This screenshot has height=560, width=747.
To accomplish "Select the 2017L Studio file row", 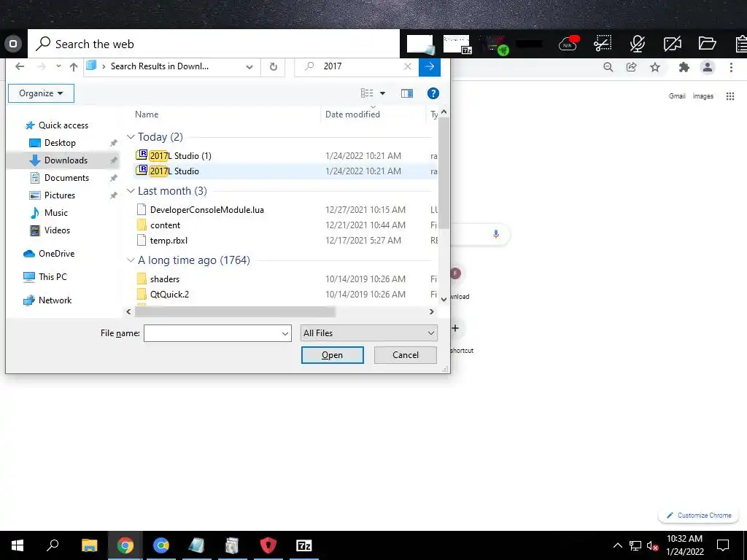I will point(286,171).
